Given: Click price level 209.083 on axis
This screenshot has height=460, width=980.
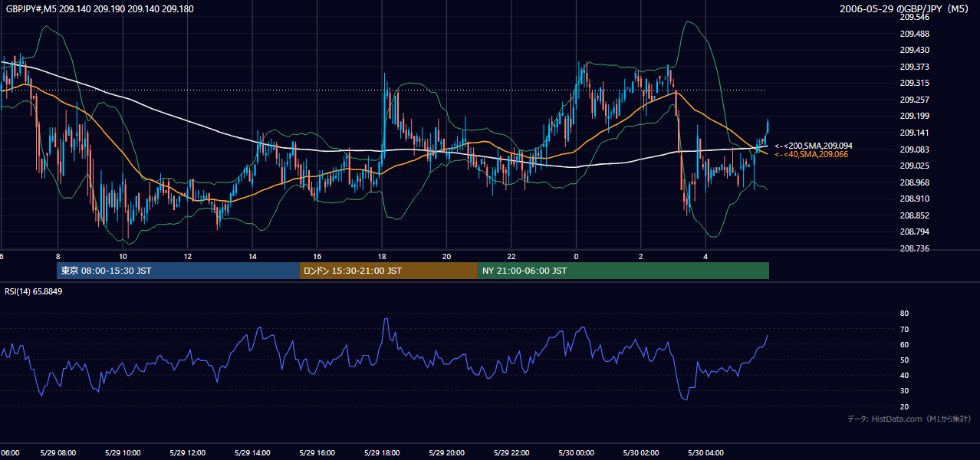Looking at the screenshot, I should (x=914, y=149).
